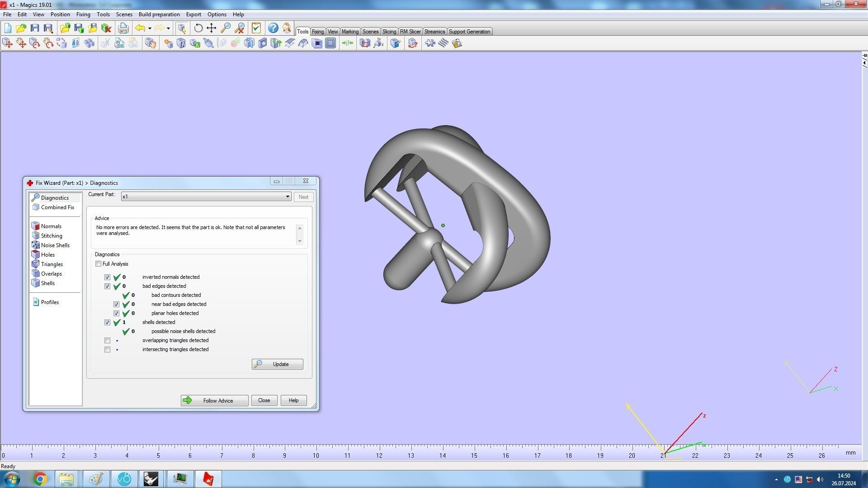Click the Print icon in toolbar

click(x=123, y=28)
